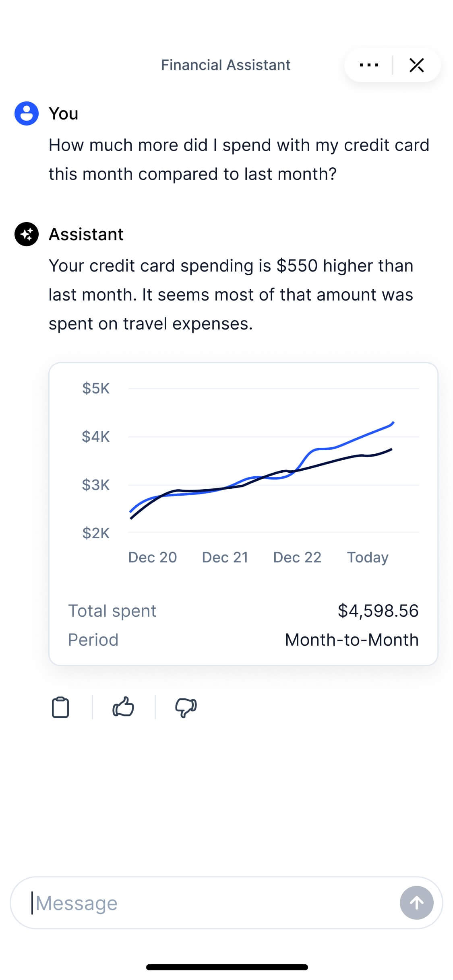Select the Dec 20 axis label

tap(153, 557)
